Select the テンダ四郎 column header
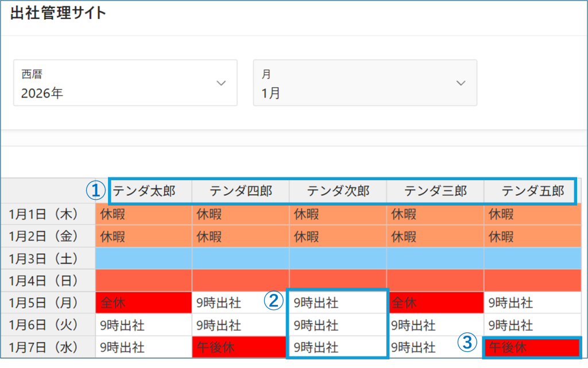This screenshot has height=368, width=588. 241,191
